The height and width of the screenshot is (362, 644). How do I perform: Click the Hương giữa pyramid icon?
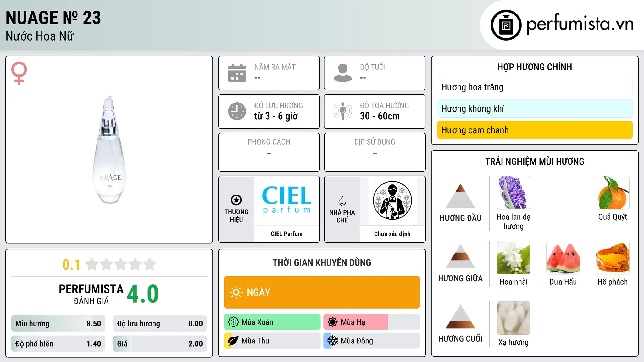pyautogui.click(x=460, y=256)
